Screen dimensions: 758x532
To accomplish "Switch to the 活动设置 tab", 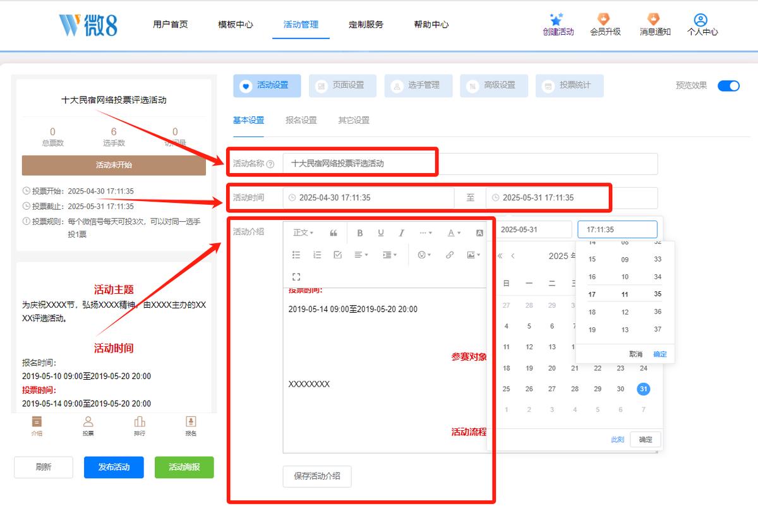I will 267,85.
